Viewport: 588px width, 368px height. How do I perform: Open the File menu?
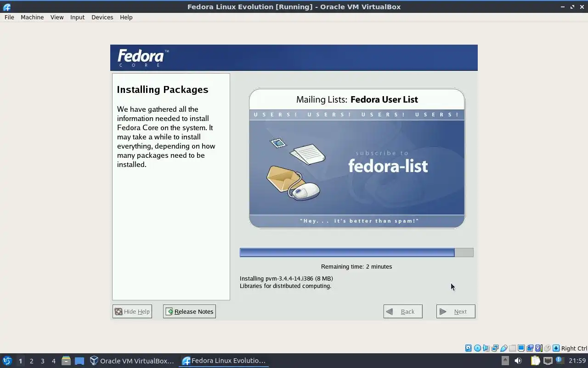[9, 17]
